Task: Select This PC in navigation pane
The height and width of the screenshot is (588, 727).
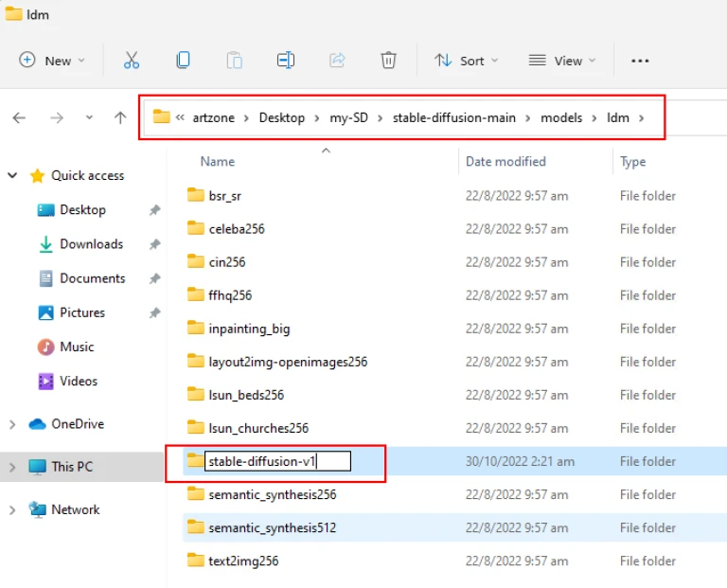Action: tap(72, 467)
